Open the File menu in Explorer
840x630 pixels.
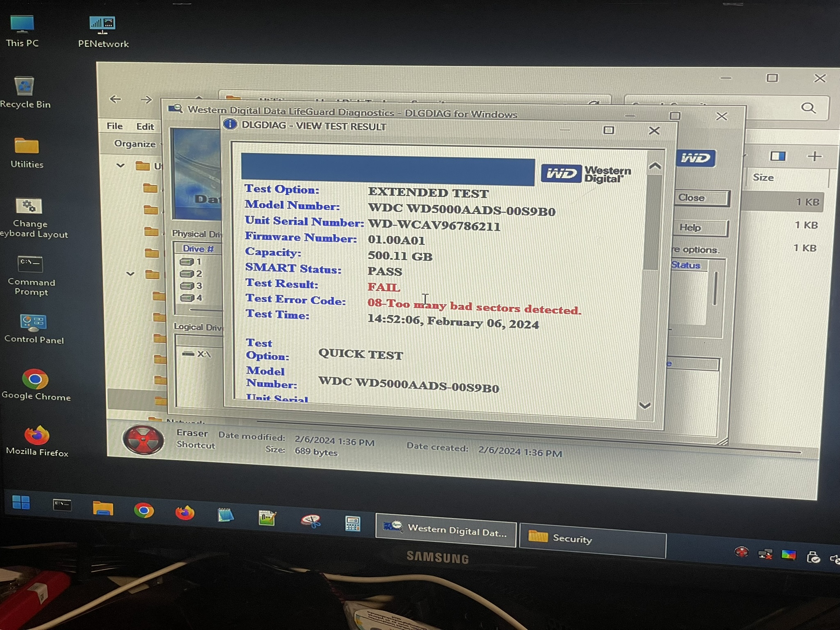click(x=114, y=126)
